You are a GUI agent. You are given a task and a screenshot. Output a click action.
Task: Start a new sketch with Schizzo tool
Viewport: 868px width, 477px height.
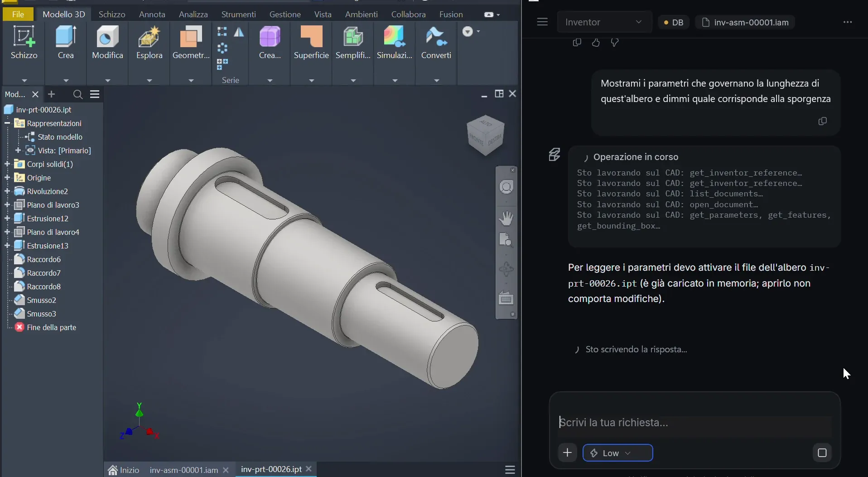(x=24, y=42)
